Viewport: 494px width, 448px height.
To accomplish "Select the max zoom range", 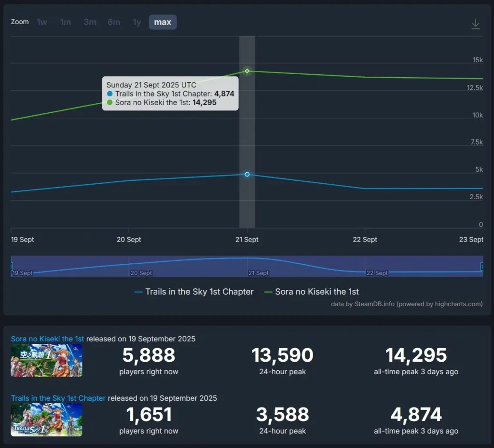I will [x=163, y=22].
